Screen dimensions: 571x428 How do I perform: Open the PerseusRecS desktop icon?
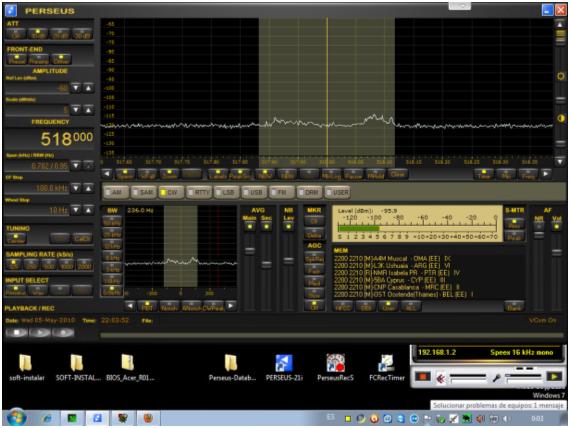335,367
